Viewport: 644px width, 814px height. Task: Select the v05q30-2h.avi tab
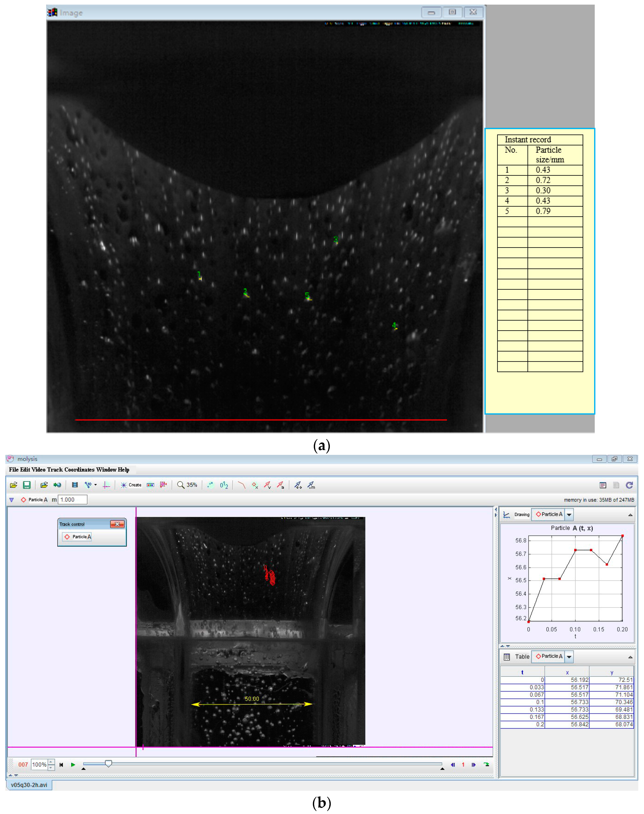click(29, 785)
